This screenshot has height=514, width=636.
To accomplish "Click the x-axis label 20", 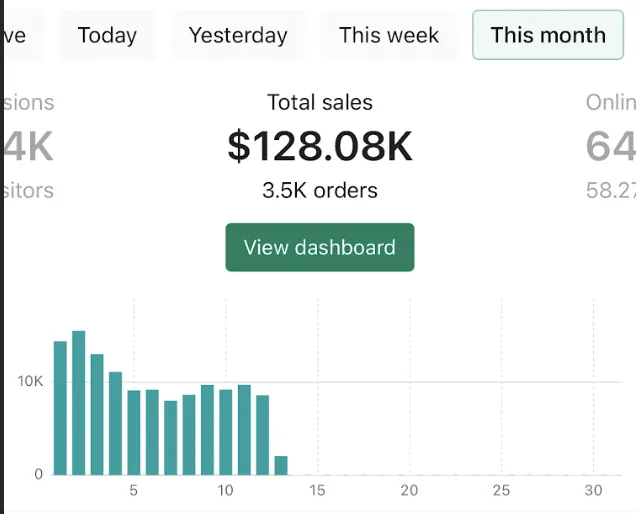I will pyautogui.click(x=409, y=490).
